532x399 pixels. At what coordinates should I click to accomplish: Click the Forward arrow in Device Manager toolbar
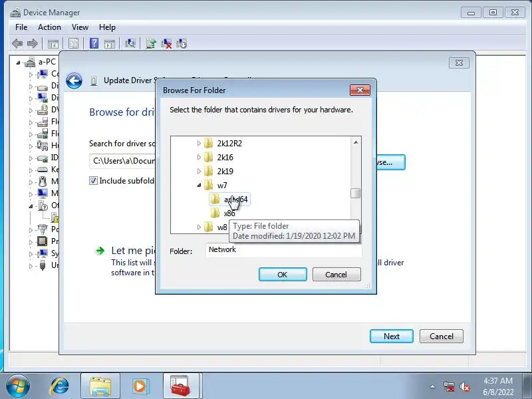pos(33,43)
